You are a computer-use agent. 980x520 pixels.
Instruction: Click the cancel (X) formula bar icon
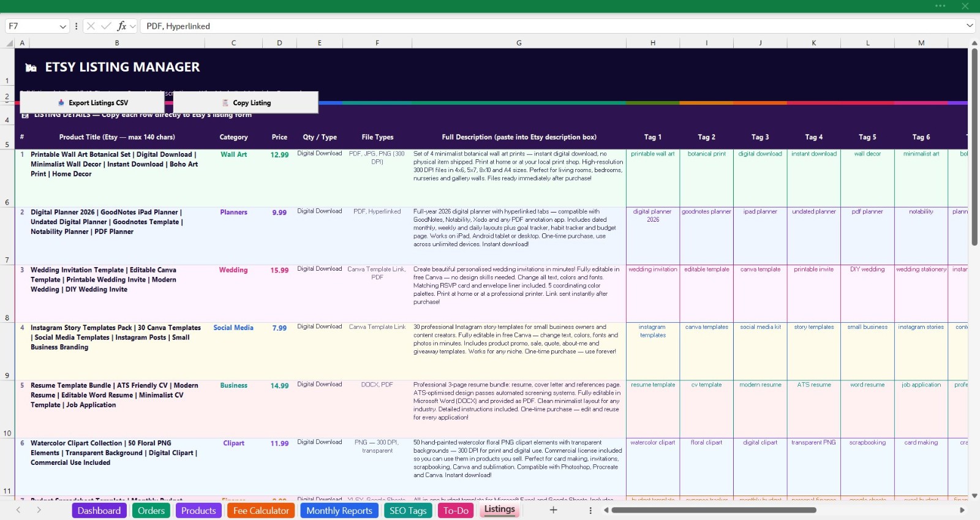tap(91, 26)
